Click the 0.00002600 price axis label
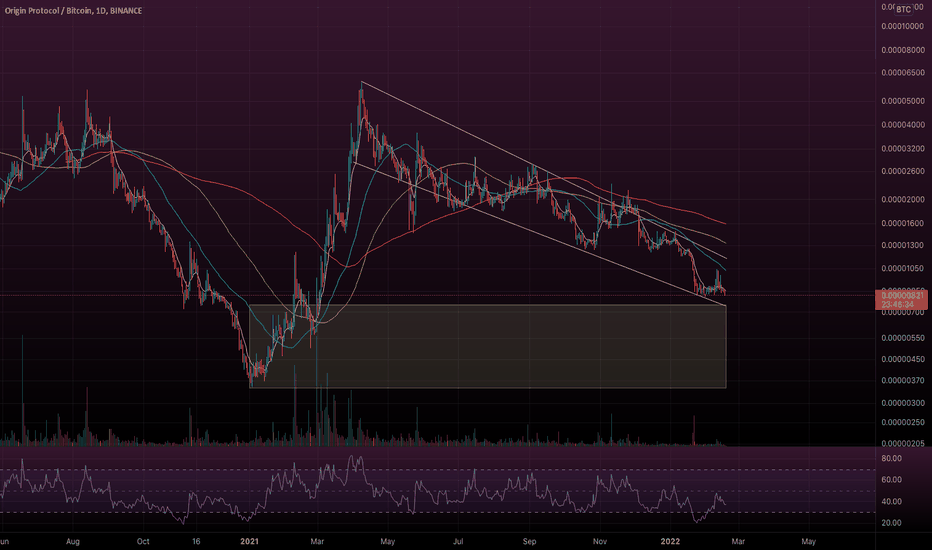 point(903,172)
